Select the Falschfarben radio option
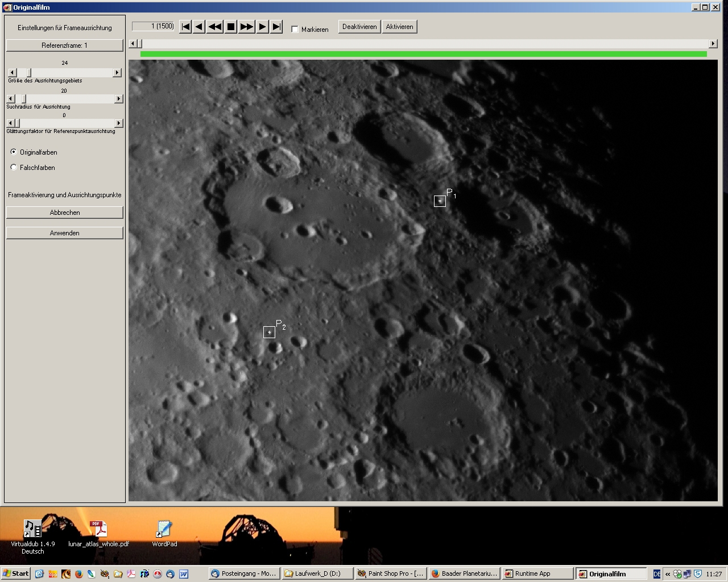Image resolution: width=728 pixels, height=582 pixels. pos(14,167)
